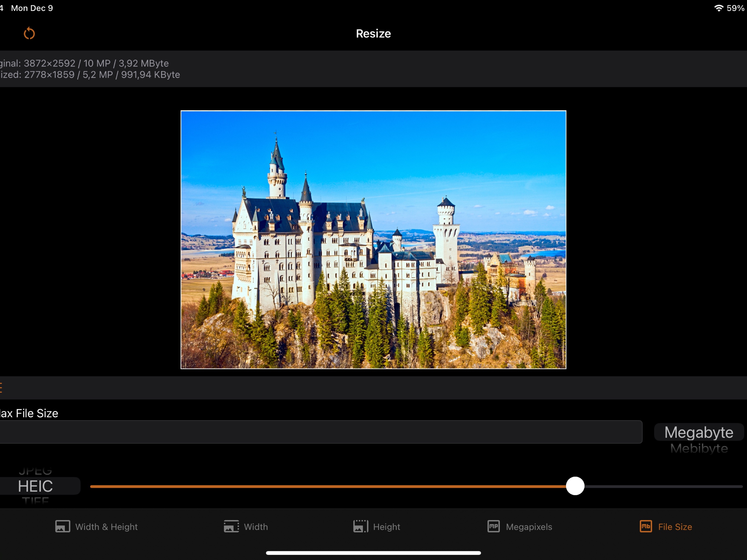
Task: Select the Width-only resize mode icon
Action: [231, 526]
